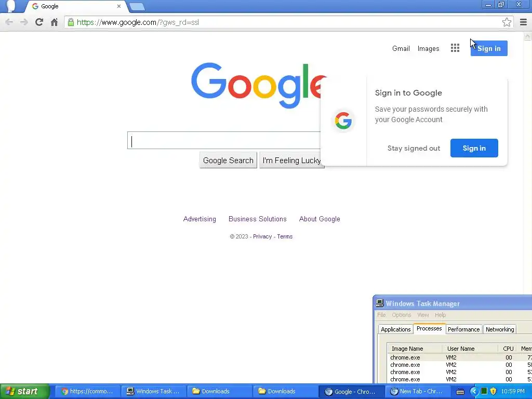Switch to Task Manager Networking tab
This screenshot has width=532, height=399.
(500, 329)
